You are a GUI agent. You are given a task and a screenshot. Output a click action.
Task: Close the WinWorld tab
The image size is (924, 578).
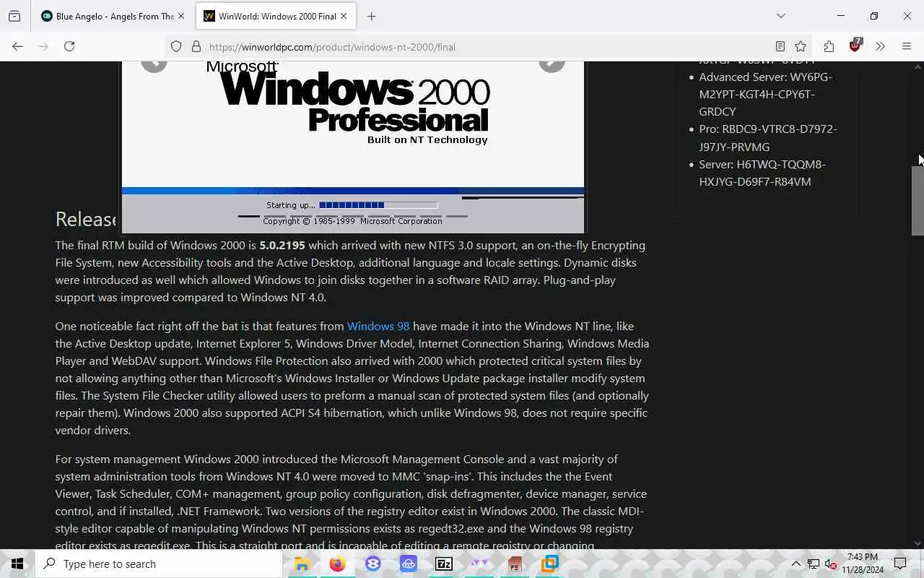pyautogui.click(x=344, y=16)
